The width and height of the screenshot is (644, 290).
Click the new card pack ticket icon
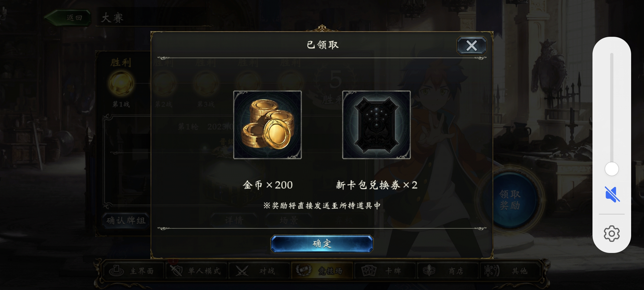pyautogui.click(x=376, y=125)
